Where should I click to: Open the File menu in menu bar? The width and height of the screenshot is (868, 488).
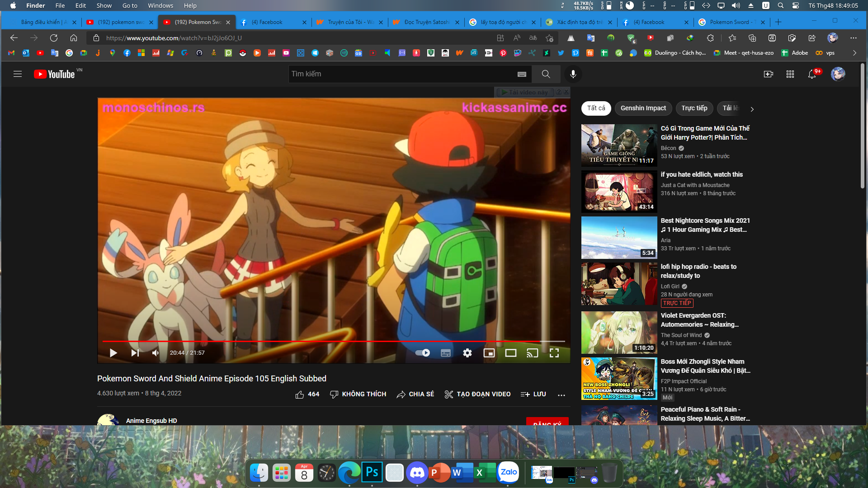pyautogui.click(x=60, y=5)
